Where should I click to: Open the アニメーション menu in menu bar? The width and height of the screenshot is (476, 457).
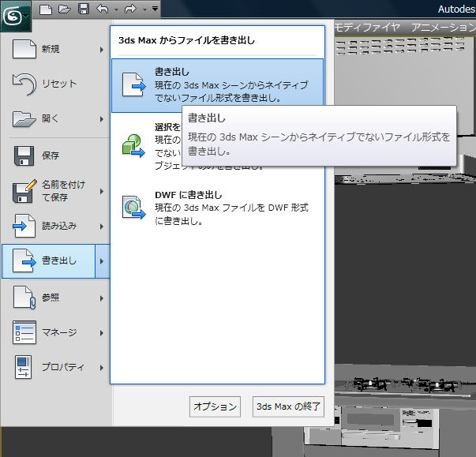tap(444, 28)
